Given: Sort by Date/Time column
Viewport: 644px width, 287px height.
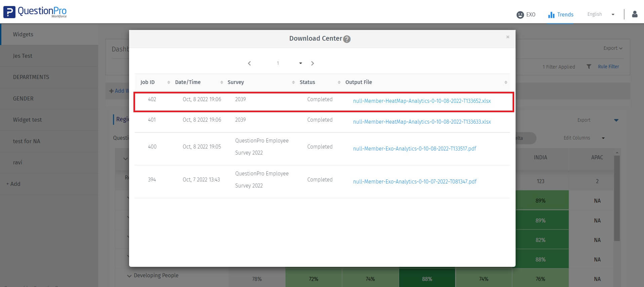Looking at the screenshot, I should pyautogui.click(x=222, y=82).
